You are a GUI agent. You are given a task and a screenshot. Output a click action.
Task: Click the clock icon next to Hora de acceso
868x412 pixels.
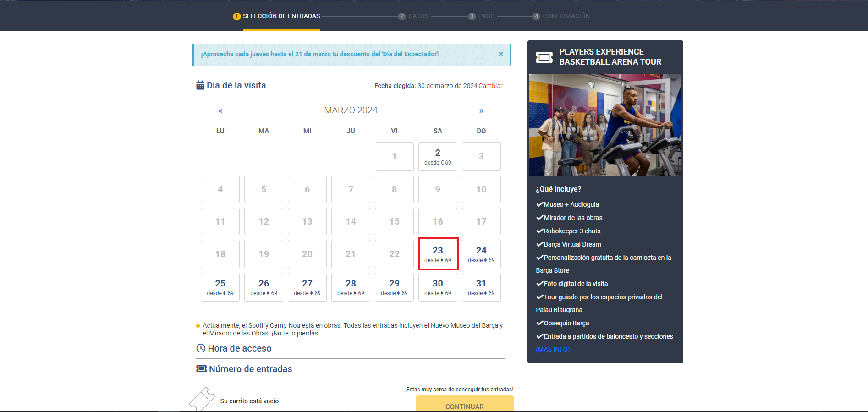(201, 348)
